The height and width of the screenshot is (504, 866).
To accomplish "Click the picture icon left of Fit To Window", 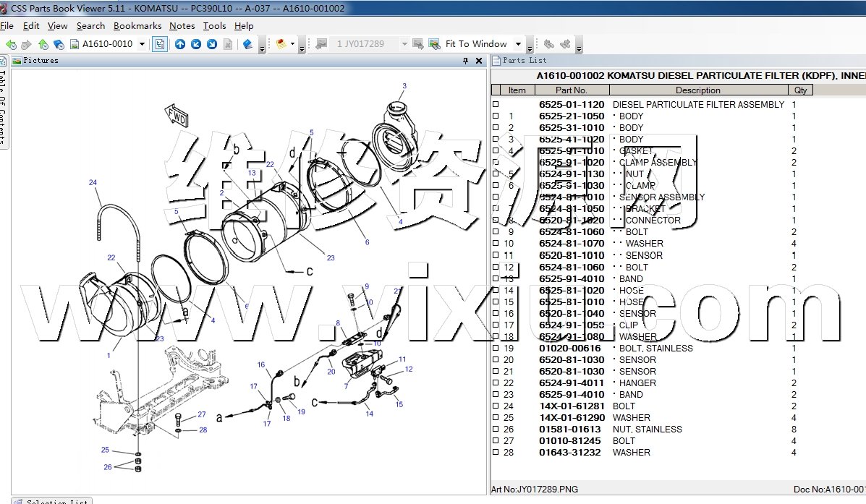I will [x=434, y=44].
